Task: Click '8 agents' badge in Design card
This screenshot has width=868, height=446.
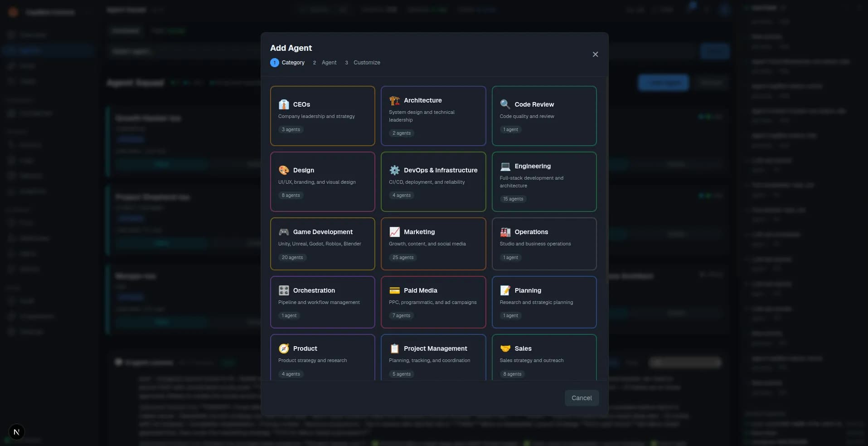Action: [291, 195]
